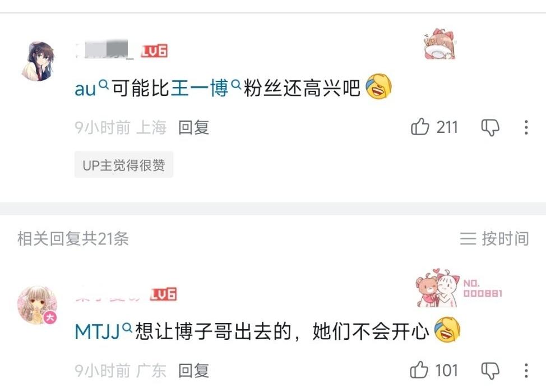
Task: Click the UP主觉得很赞 tag
Action: (124, 165)
